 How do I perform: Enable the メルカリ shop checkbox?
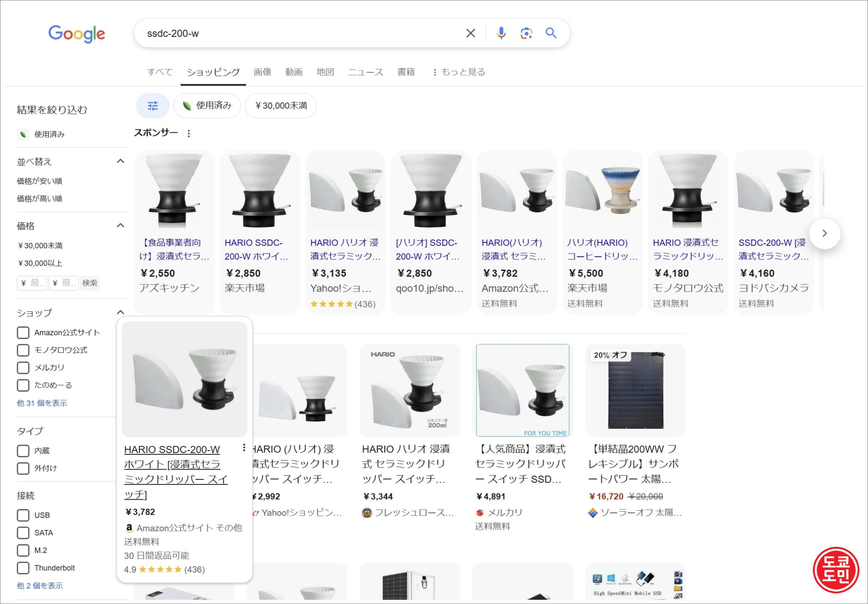[x=23, y=367]
